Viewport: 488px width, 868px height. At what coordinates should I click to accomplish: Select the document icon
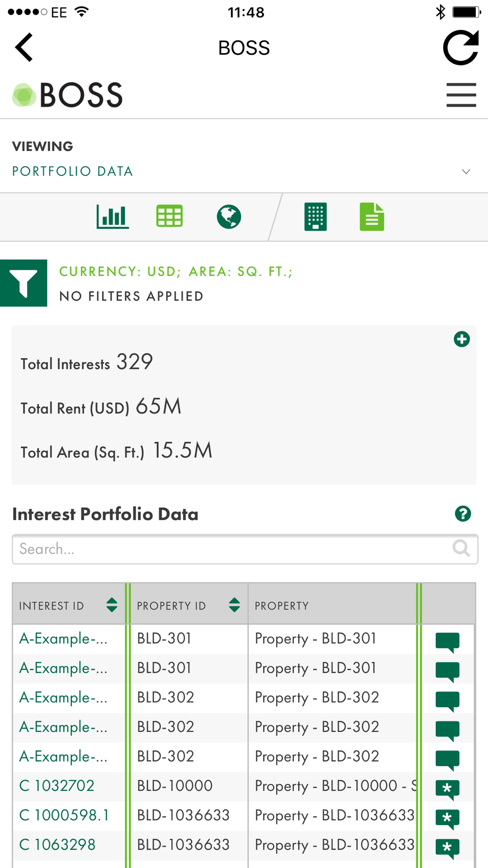click(x=372, y=217)
